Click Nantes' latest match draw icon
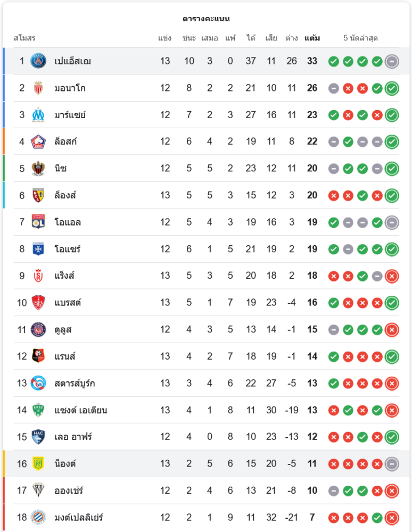The height and width of the screenshot is (532, 412). (392, 463)
